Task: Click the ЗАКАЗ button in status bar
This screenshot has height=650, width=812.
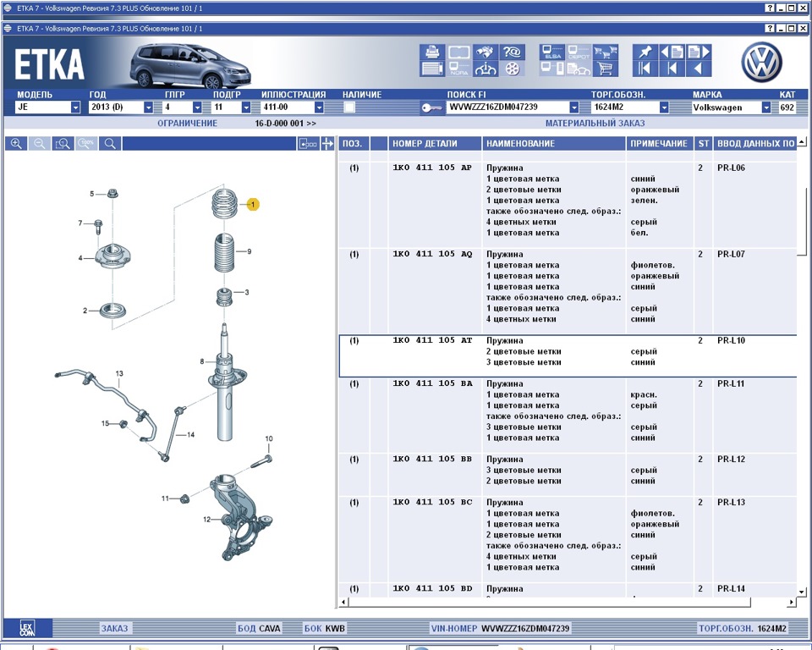Action: (x=114, y=628)
